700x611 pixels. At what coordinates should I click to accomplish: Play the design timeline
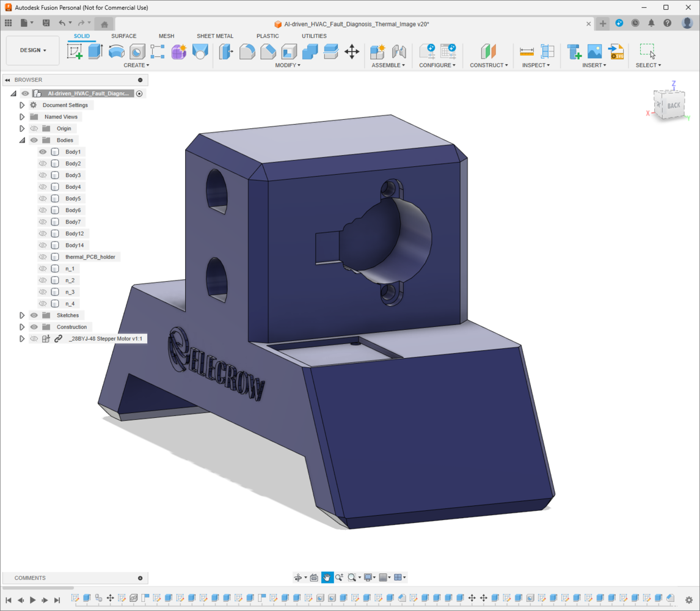[x=32, y=600]
